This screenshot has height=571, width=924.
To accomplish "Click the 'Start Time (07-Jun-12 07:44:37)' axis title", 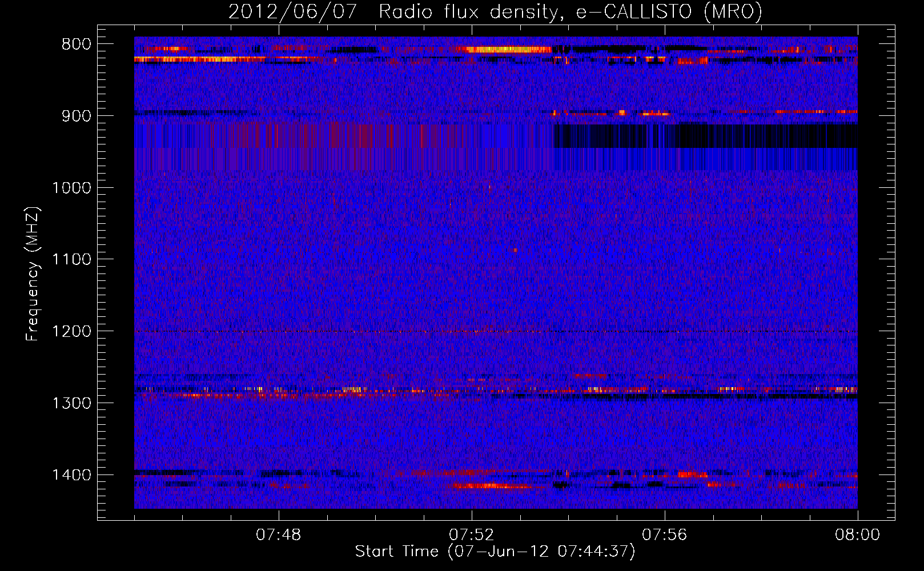I will click(495, 552).
